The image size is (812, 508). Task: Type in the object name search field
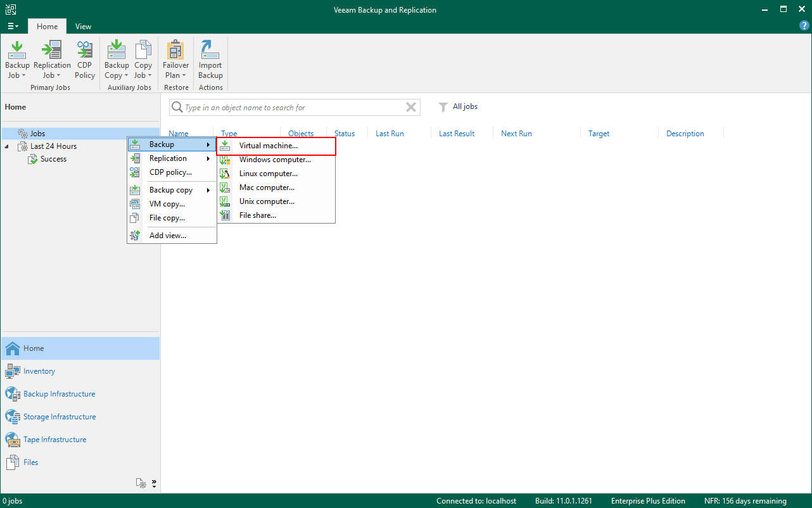[x=291, y=108]
